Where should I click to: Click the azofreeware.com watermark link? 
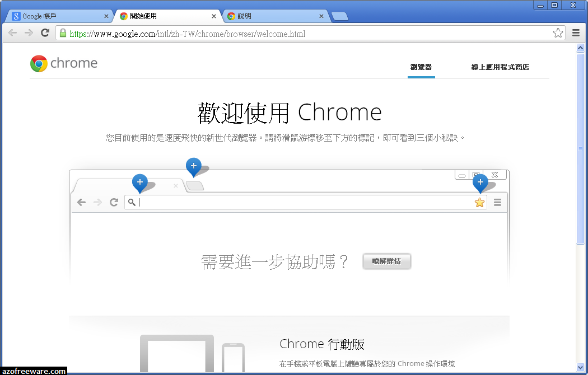pyautogui.click(x=33, y=371)
